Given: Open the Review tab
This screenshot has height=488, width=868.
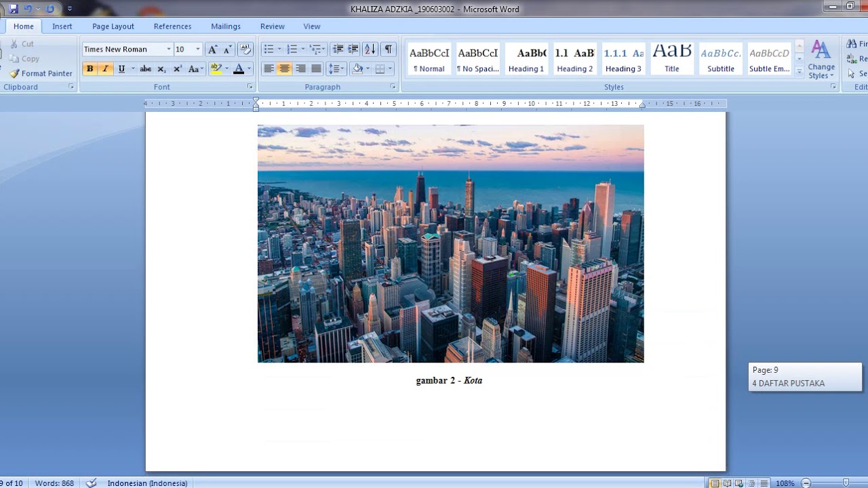Looking at the screenshot, I should (273, 26).
